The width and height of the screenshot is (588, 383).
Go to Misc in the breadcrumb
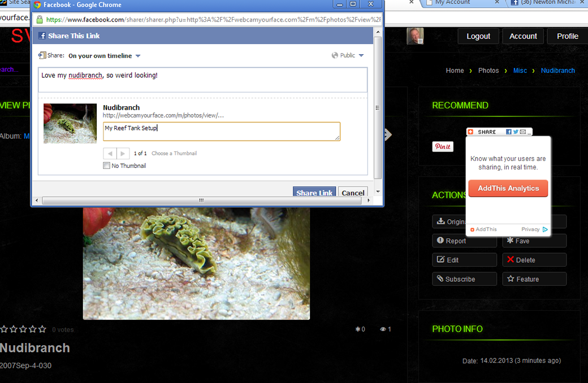tap(520, 71)
